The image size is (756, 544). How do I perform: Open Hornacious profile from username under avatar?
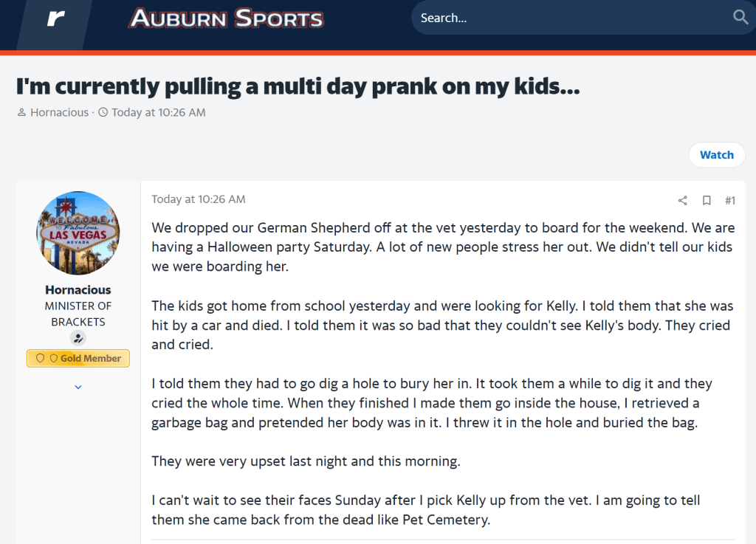tap(78, 290)
